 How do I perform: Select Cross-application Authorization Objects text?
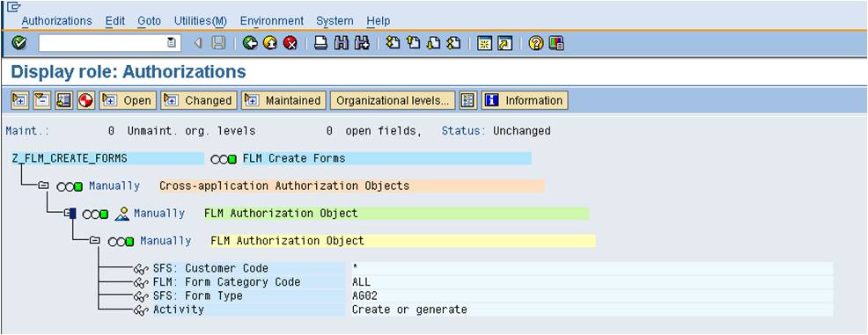[284, 186]
